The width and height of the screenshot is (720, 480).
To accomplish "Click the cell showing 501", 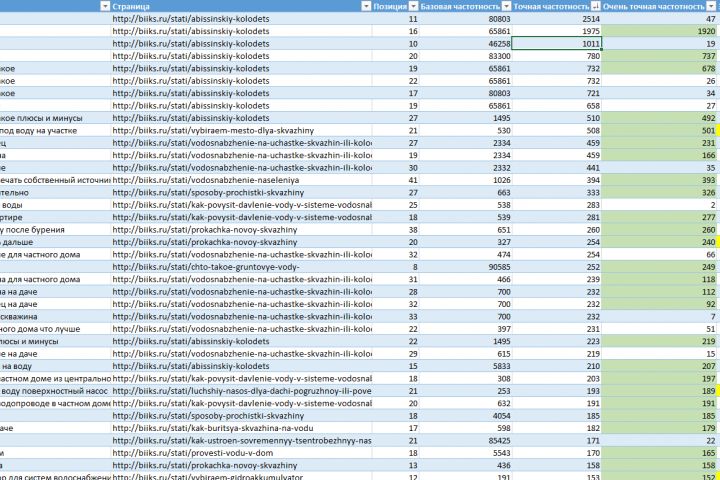I will pos(660,130).
